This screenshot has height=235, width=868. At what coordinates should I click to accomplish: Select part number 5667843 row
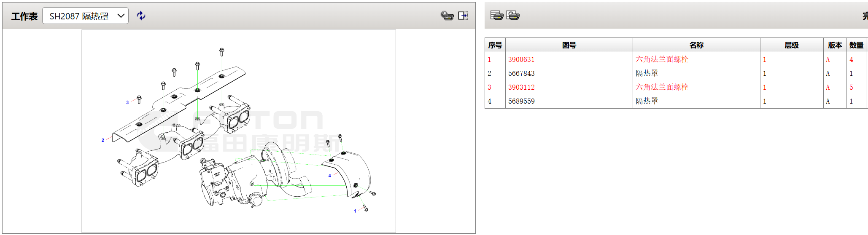coord(521,74)
